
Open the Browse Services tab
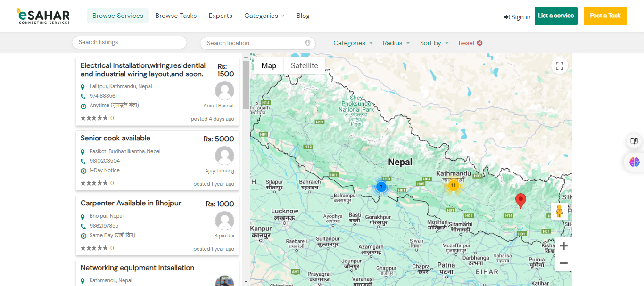click(x=118, y=16)
